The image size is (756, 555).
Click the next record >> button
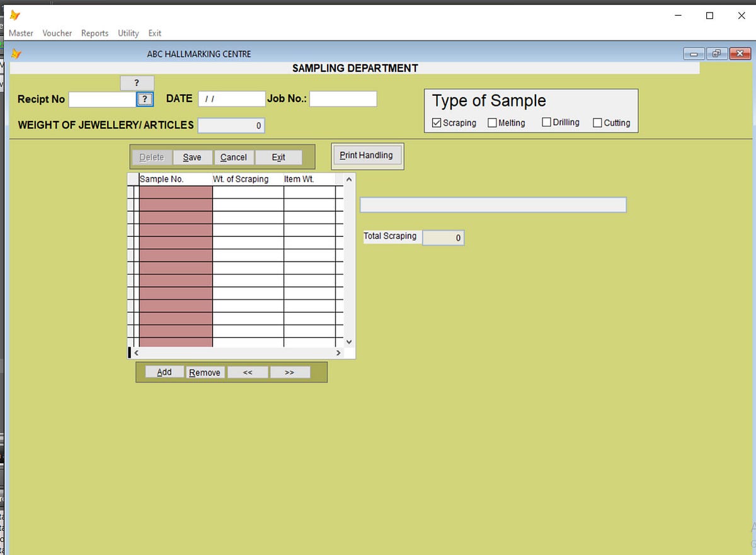290,372
